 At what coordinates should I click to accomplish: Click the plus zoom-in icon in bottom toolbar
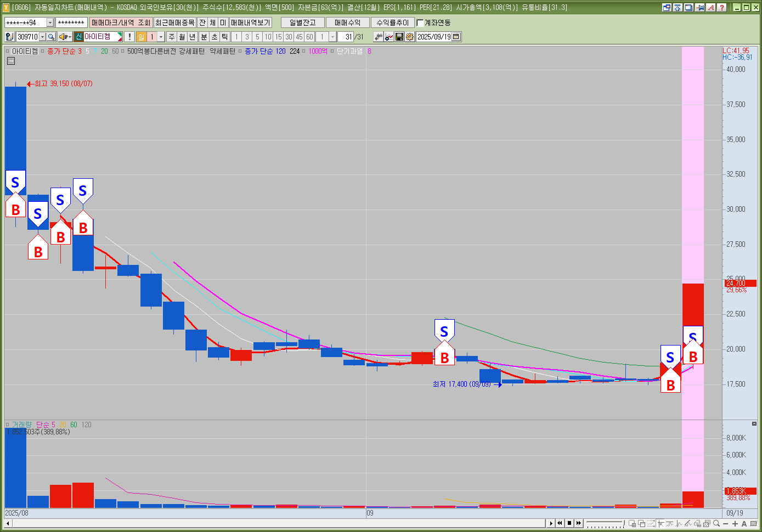pos(735,523)
